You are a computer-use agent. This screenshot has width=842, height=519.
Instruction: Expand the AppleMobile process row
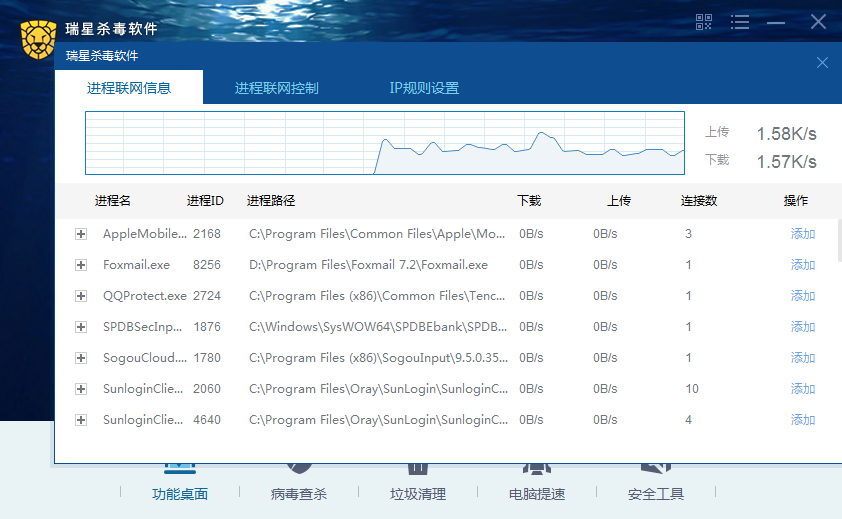coord(81,234)
